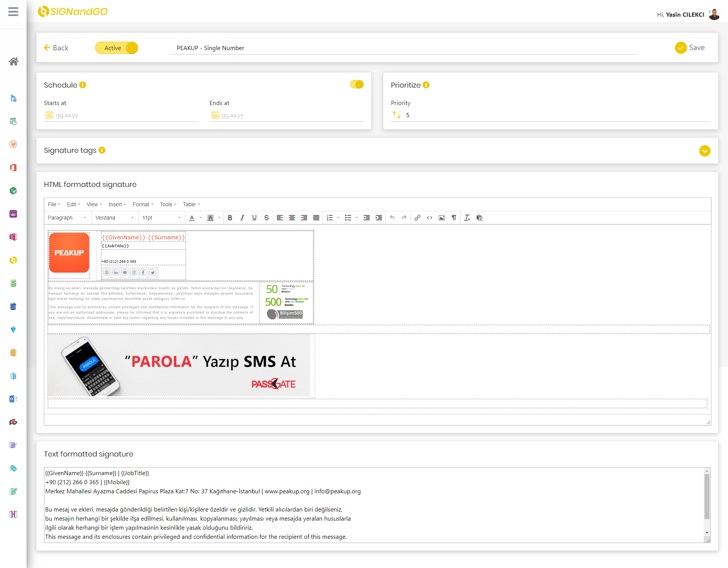This screenshot has width=728, height=568.
Task: Toggle the Active switch off
Action: [x=116, y=48]
